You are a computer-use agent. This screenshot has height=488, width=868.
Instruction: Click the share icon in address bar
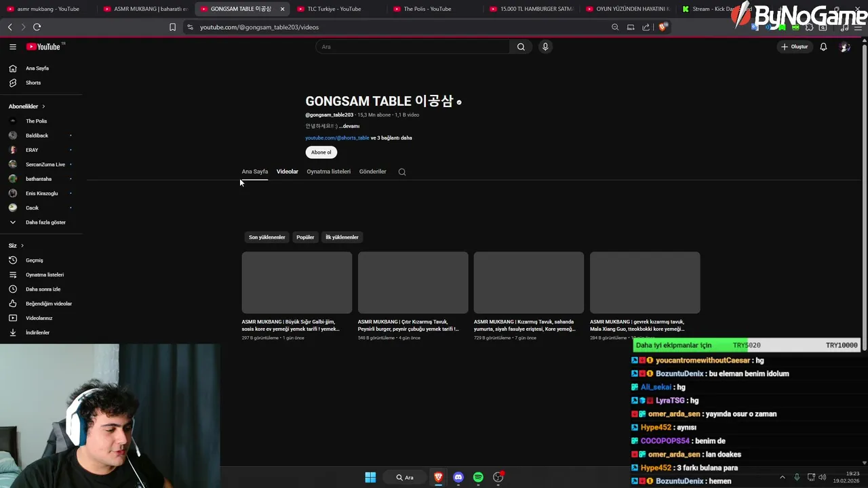[646, 27]
